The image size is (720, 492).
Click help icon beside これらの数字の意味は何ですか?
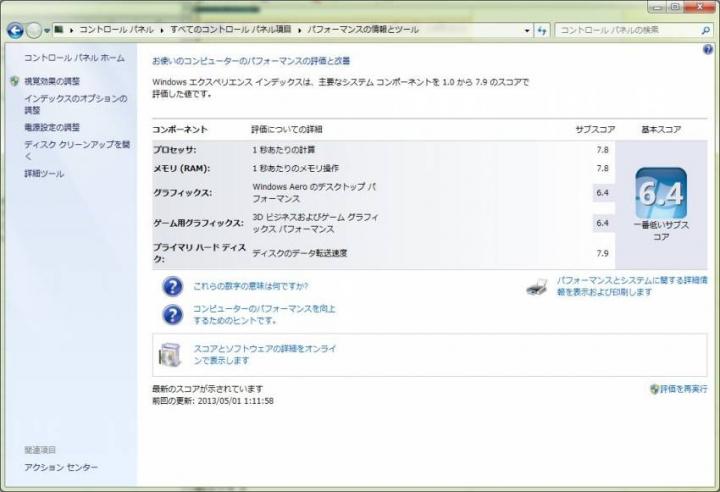coord(172,287)
